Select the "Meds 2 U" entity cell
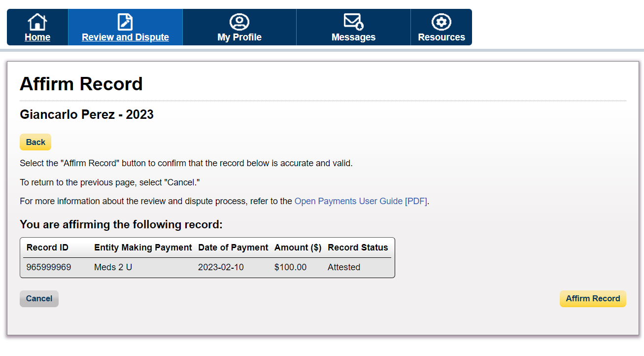 113,267
